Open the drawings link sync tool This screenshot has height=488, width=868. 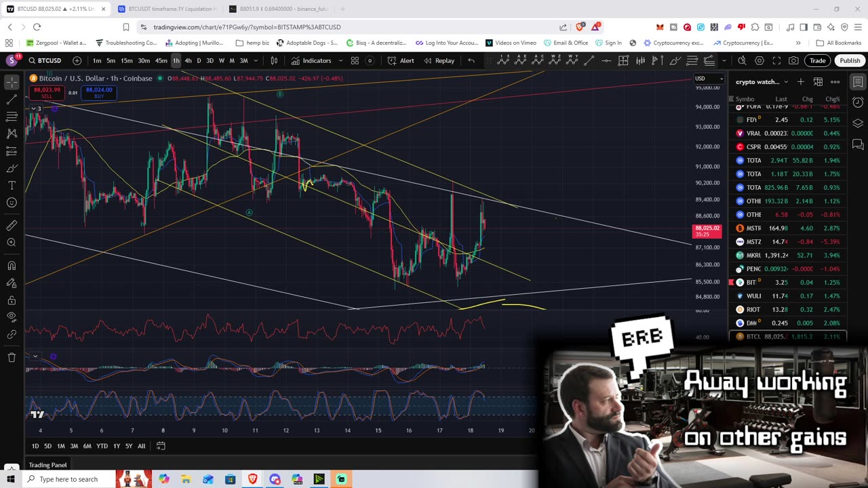pyautogui.click(x=12, y=334)
